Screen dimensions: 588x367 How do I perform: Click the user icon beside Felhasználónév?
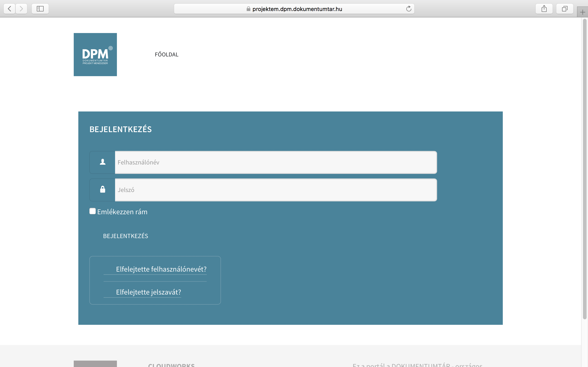pyautogui.click(x=102, y=162)
